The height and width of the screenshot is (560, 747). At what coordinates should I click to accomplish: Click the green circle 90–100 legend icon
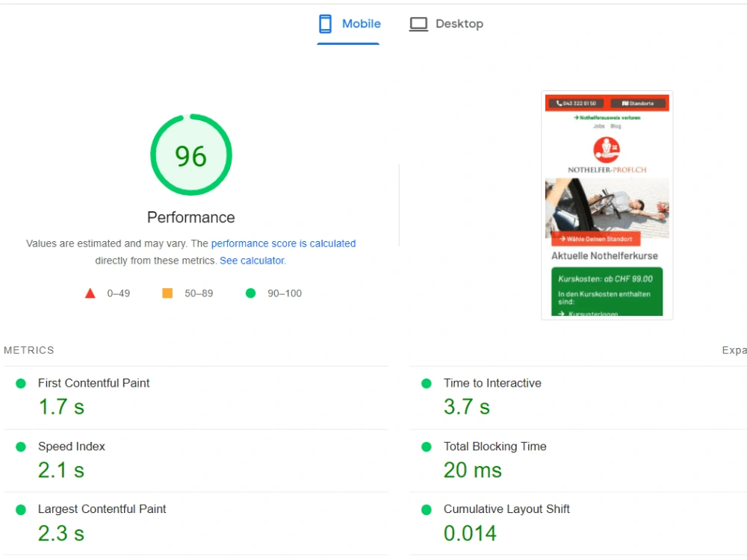click(x=250, y=293)
